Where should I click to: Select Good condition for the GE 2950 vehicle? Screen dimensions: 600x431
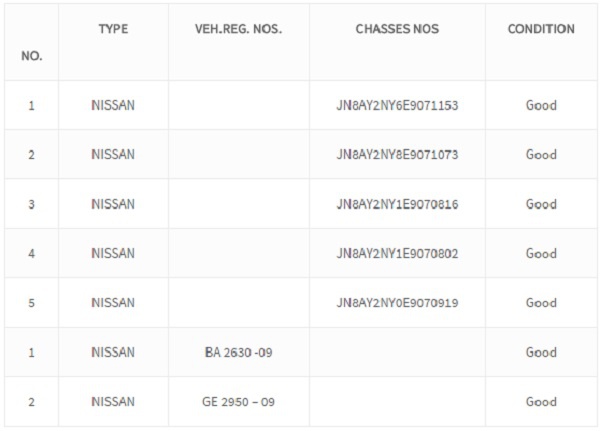(x=541, y=402)
